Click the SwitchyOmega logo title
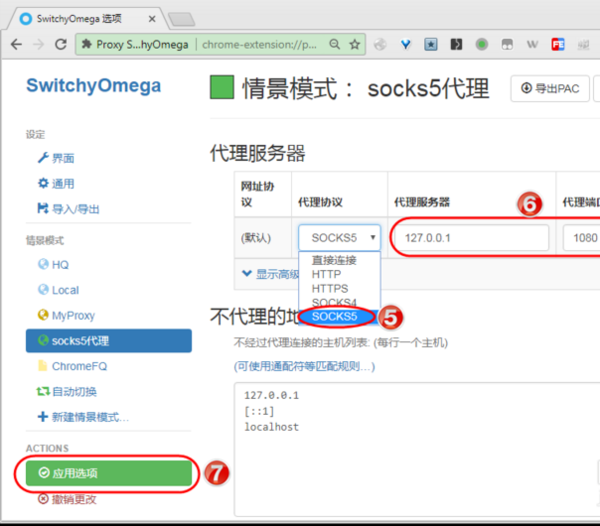This screenshot has width=600, height=526. 93,86
